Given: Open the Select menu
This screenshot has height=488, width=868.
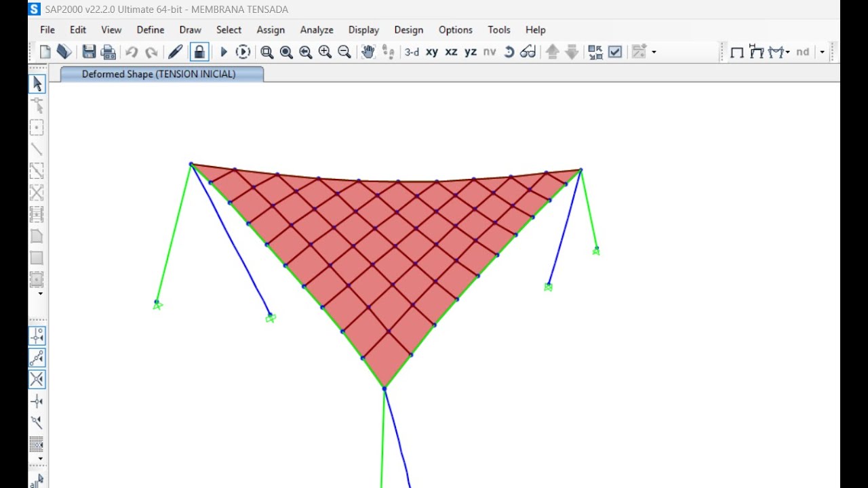Looking at the screenshot, I should coord(229,30).
